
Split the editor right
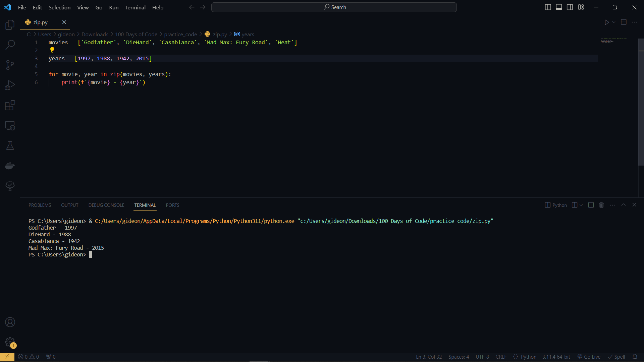click(x=624, y=22)
